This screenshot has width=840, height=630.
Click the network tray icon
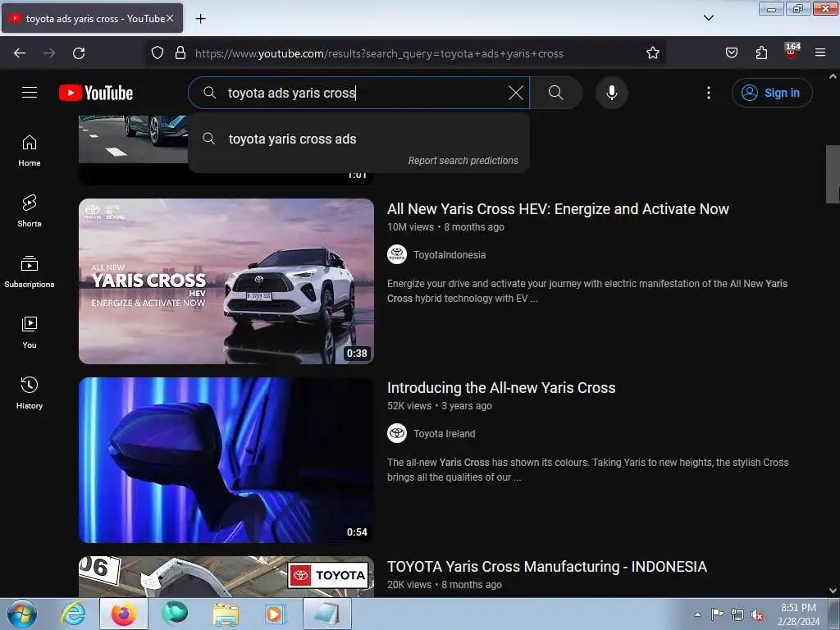[737, 614]
